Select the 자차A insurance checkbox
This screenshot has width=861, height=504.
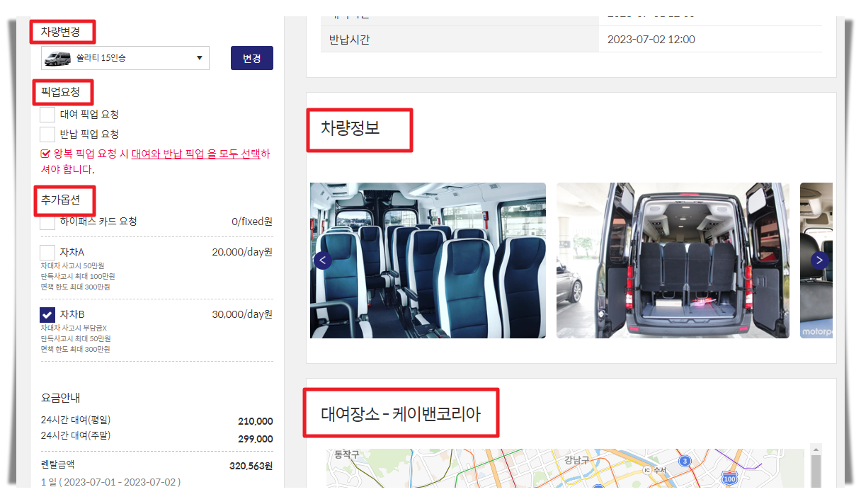point(47,252)
